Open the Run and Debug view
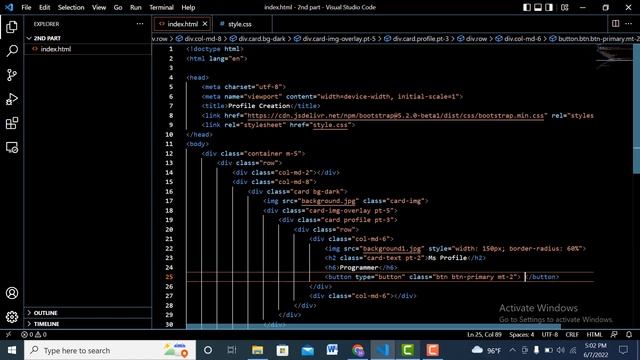 [x=12, y=99]
